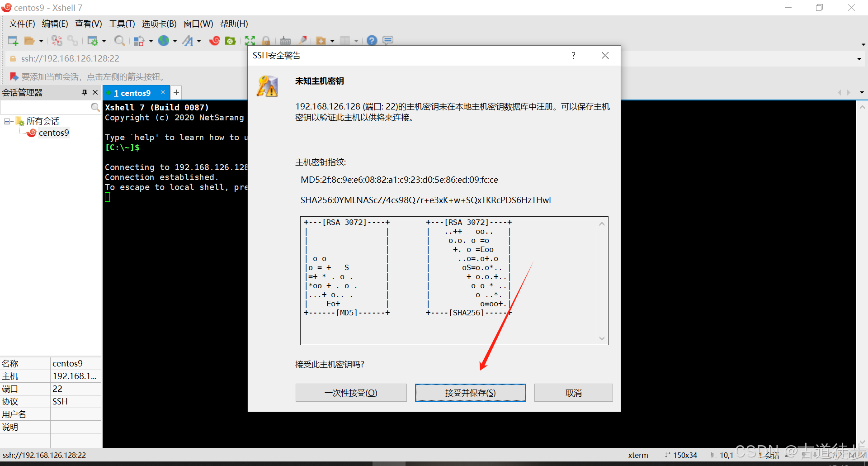Viewport: 868px width, 466px height.
Task: Click 一次性接受(O) button
Action: (x=351, y=393)
